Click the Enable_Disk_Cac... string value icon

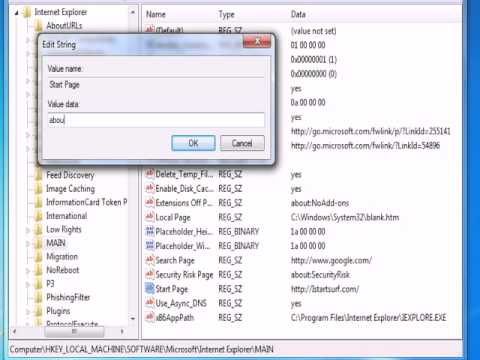(150, 188)
